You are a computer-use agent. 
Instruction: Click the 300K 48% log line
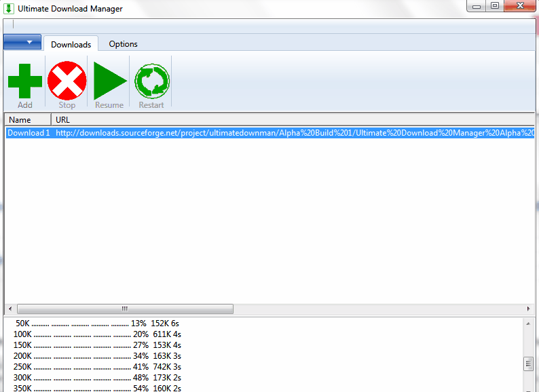click(97, 378)
